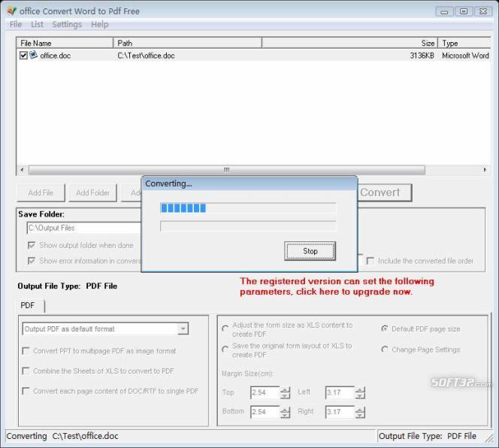Image resolution: width=499 pixels, height=448 pixels.
Task: Open the Help menu
Action: pos(100,25)
